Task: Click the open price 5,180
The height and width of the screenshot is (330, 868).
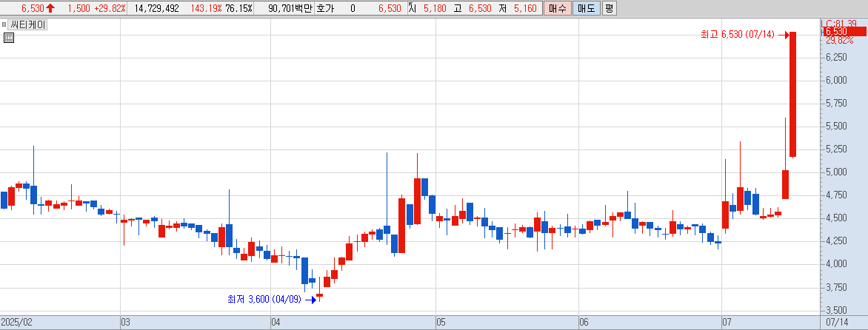Action: [x=435, y=8]
